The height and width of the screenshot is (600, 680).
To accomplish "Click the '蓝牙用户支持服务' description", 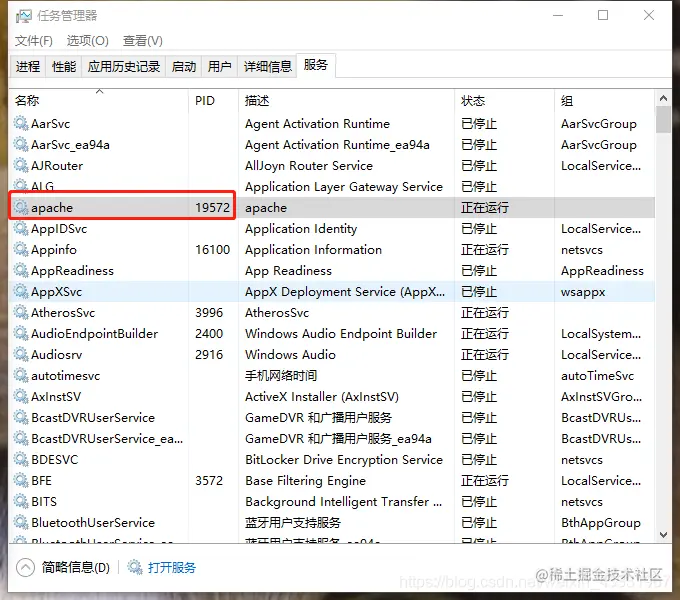I will point(293,522).
